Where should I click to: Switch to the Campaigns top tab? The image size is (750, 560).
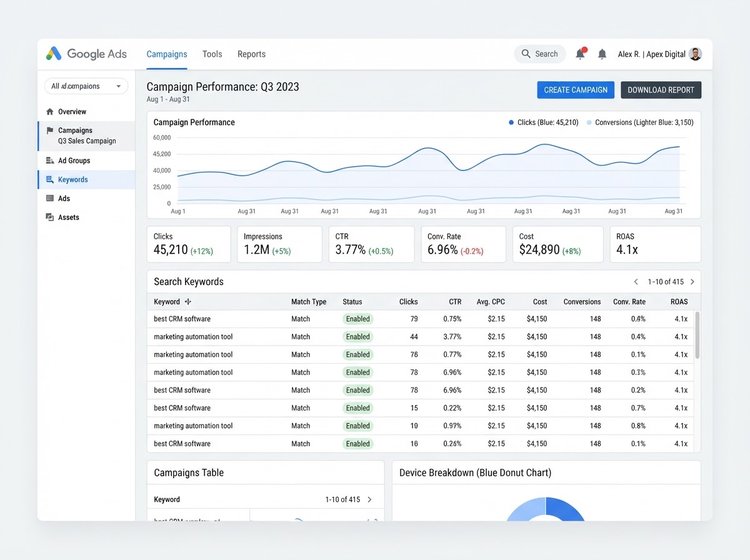[167, 54]
